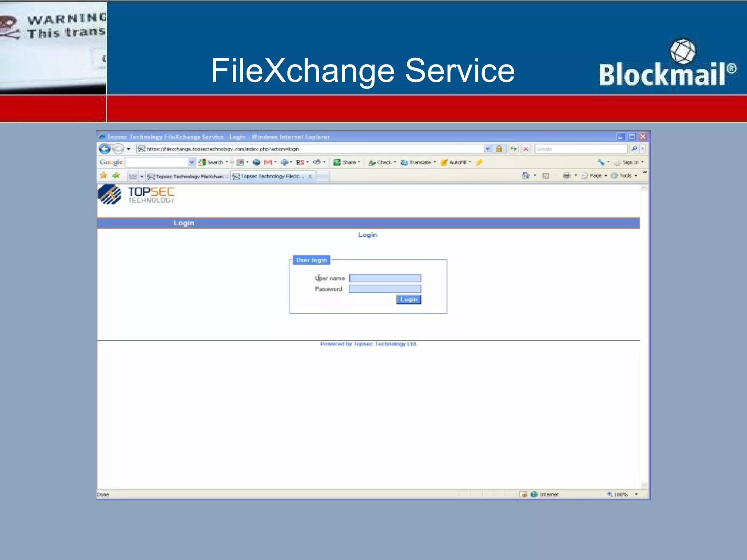
Task: Click the Login item in the blue navigation bar
Action: coord(183,223)
